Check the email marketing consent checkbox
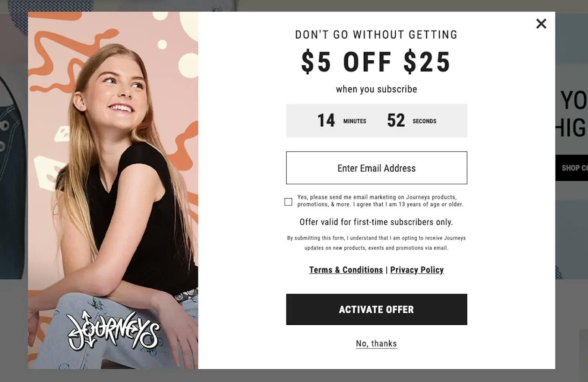 (288, 202)
